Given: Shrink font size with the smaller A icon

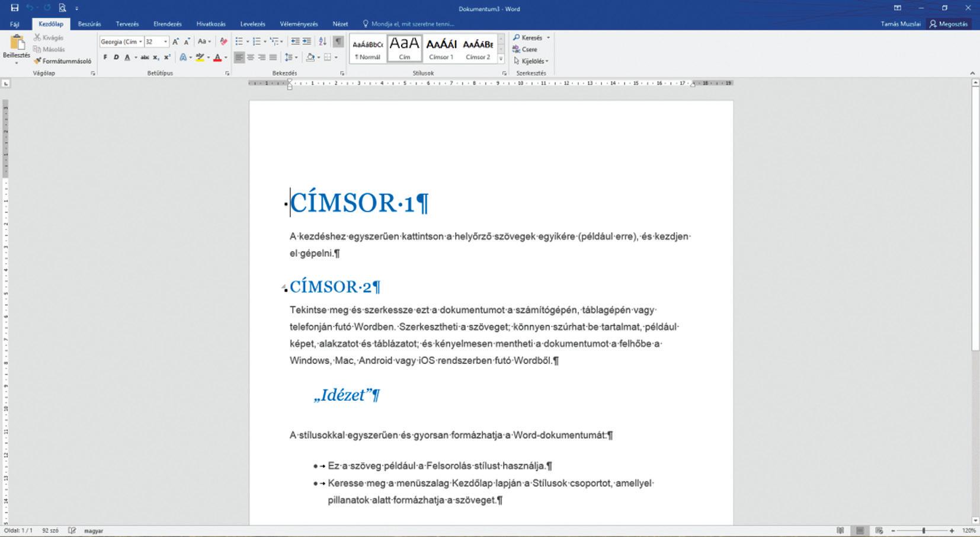Looking at the screenshot, I should pyautogui.click(x=187, y=41).
